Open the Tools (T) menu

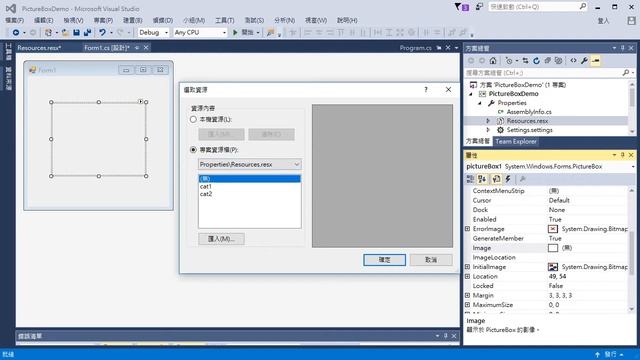[x=224, y=20]
